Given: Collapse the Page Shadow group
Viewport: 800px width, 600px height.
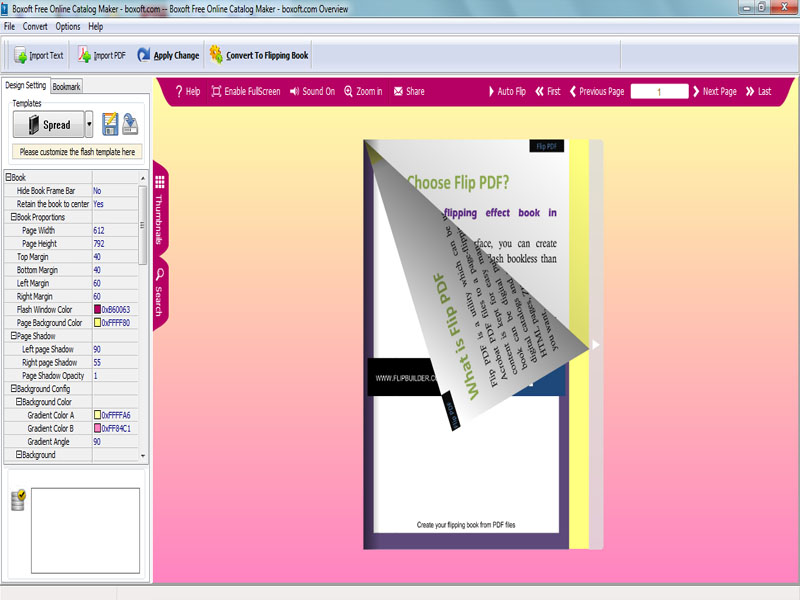Looking at the screenshot, I should pos(14,336).
